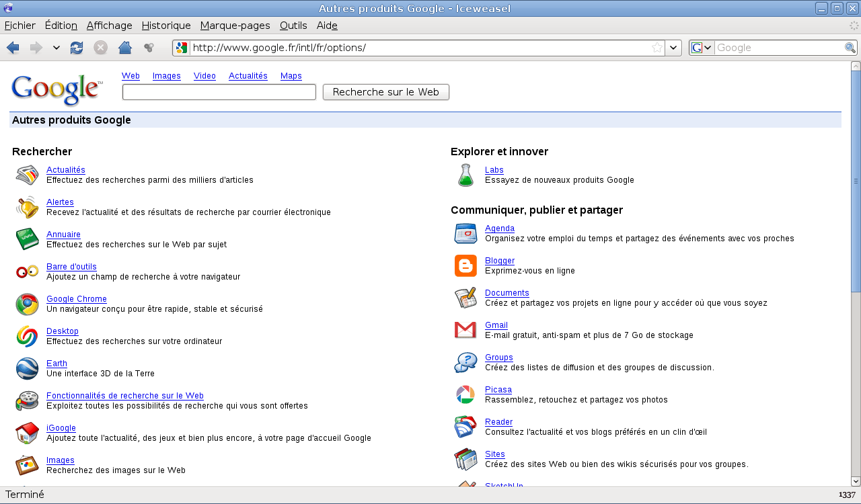Open the Maps link above search box
The image size is (861, 504).
coord(291,76)
